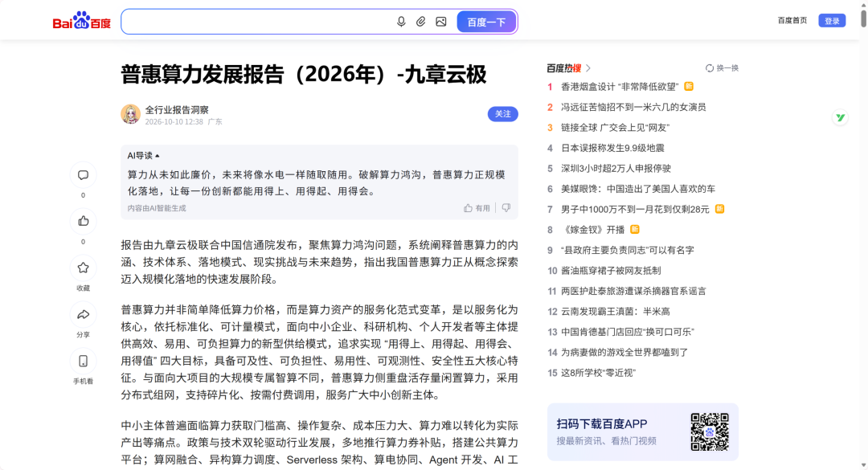Open hot search "县政府主要负责同志"可以有名字
The width and height of the screenshot is (868, 470).
click(627, 250)
